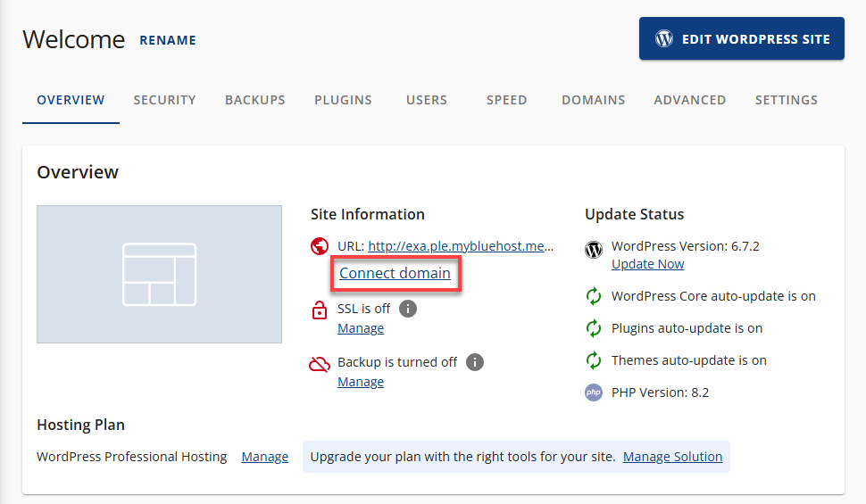Click the 'Hosting Plan' heading

(x=80, y=425)
